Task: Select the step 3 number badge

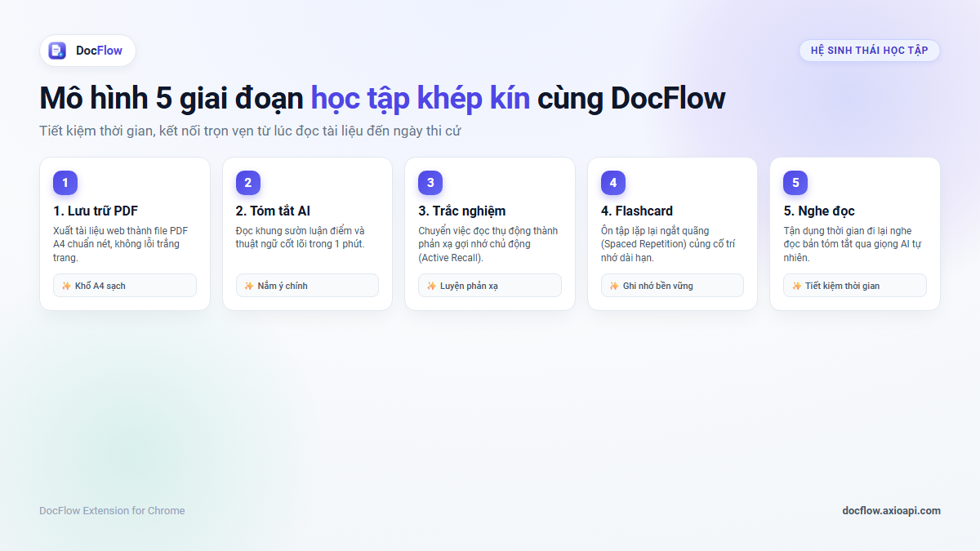Action: click(x=430, y=183)
